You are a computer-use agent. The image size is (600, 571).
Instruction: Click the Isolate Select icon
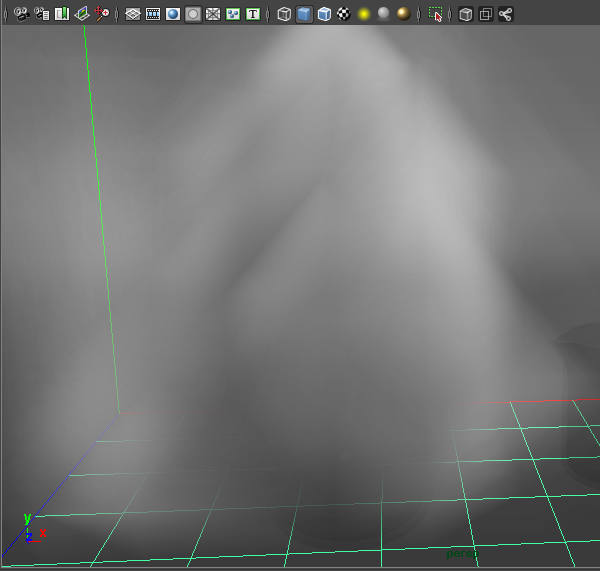[x=435, y=14]
